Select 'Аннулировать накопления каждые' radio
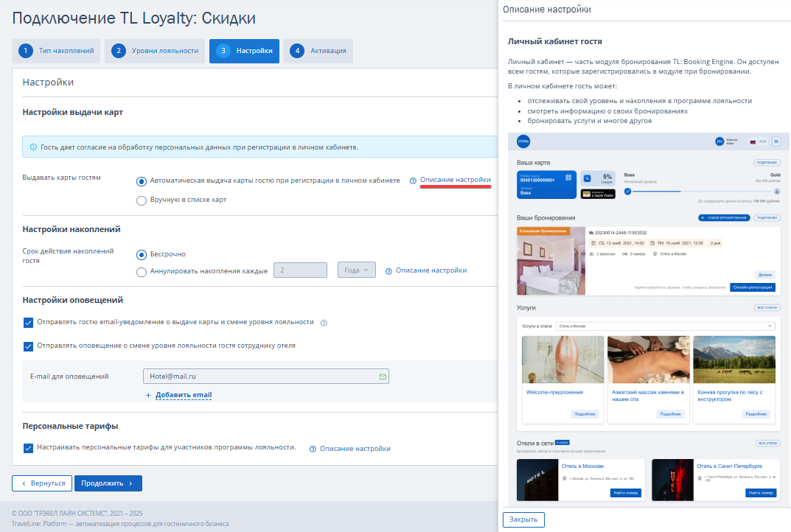This screenshot has height=532, width=791. coord(142,272)
